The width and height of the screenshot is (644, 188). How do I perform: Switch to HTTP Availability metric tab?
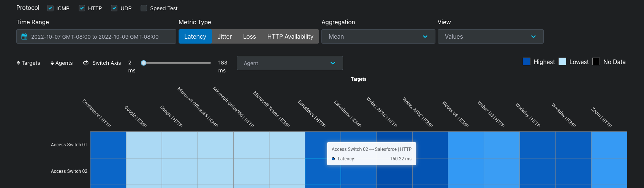coord(290,36)
